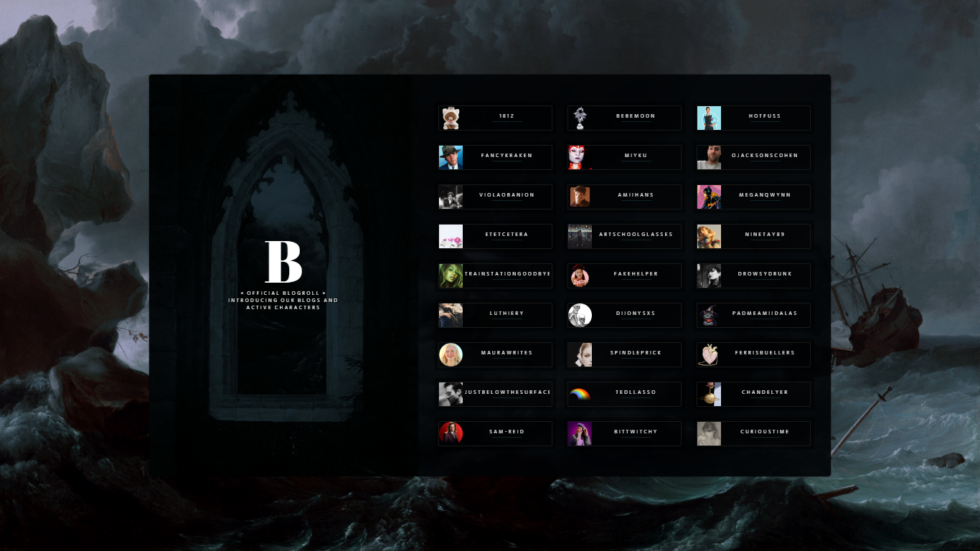Screen dimensions: 980x551
Task: Click the SAM-REID red avatar
Action: 451,433
